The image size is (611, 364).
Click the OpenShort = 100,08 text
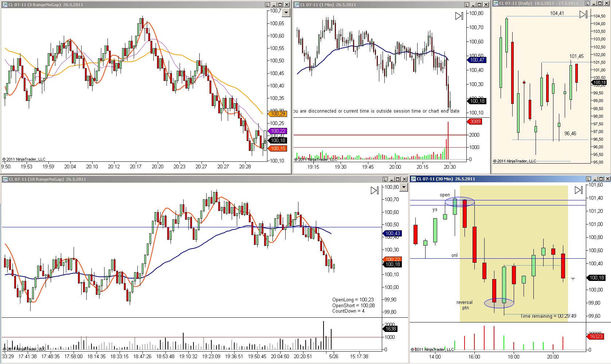[353, 306]
